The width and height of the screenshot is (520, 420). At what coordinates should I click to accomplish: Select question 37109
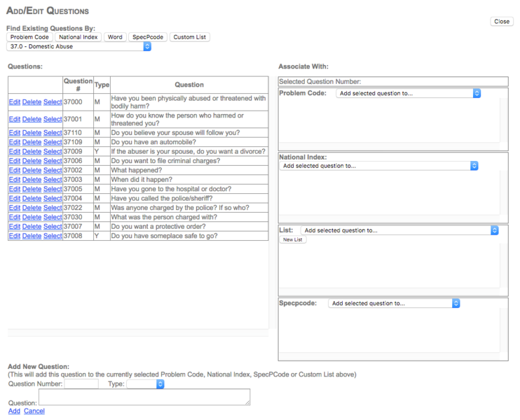pos(53,142)
